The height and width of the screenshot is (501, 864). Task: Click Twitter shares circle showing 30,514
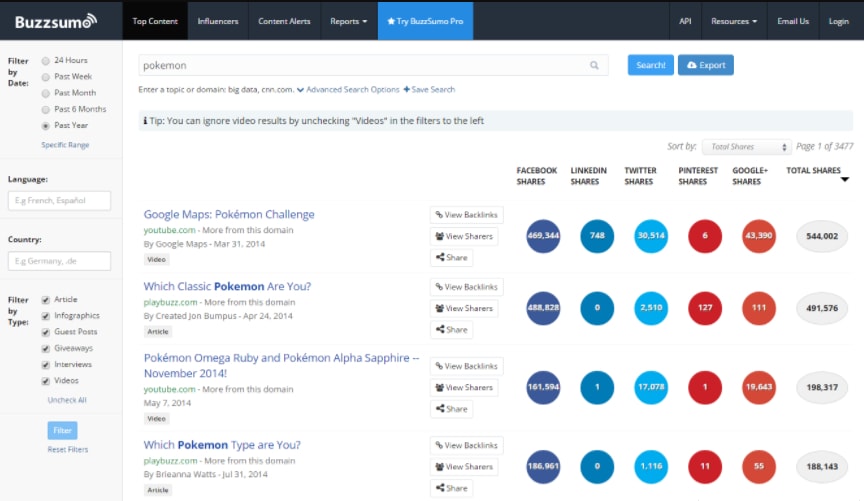pyautogui.click(x=651, y=236)
